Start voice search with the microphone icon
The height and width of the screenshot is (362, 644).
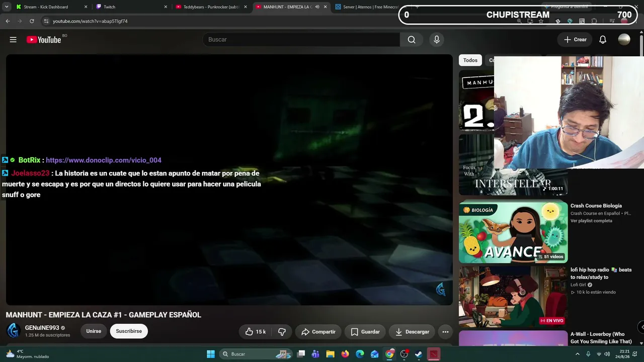(x=437, y=40)
